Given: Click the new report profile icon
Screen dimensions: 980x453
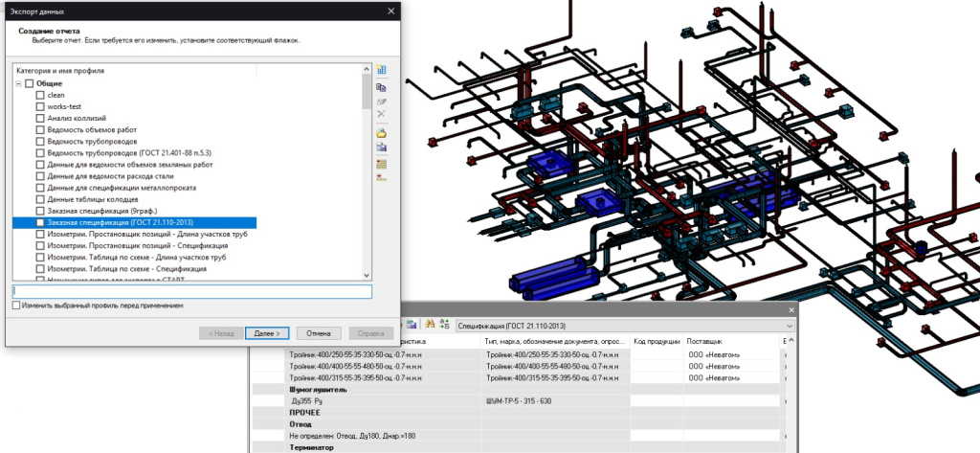Looking at the screenshot, I should pos(381,70).
